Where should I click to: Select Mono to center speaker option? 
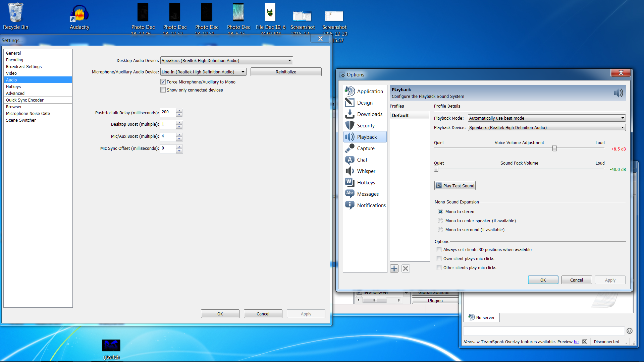pos(440,221)
